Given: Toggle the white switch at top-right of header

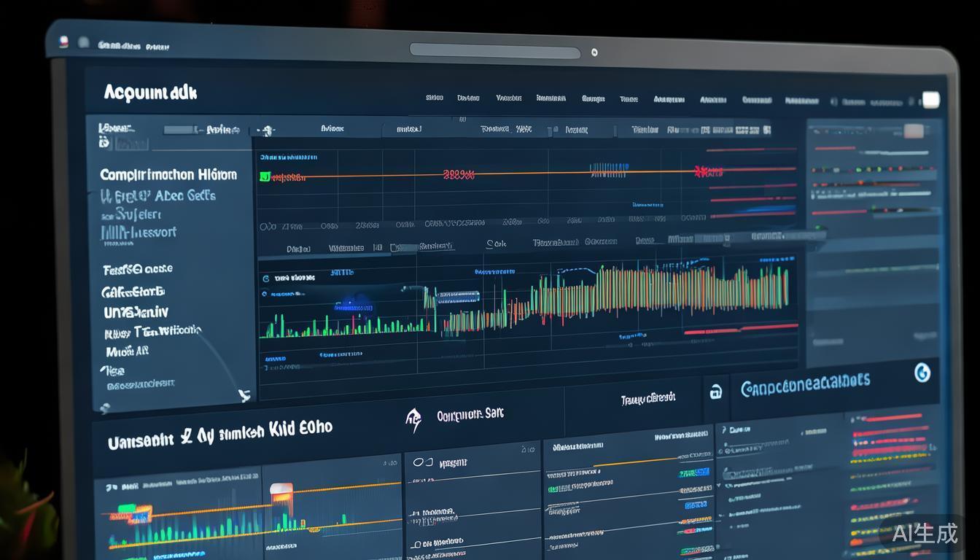Looking at the screenshot, I should click(930, 100).
